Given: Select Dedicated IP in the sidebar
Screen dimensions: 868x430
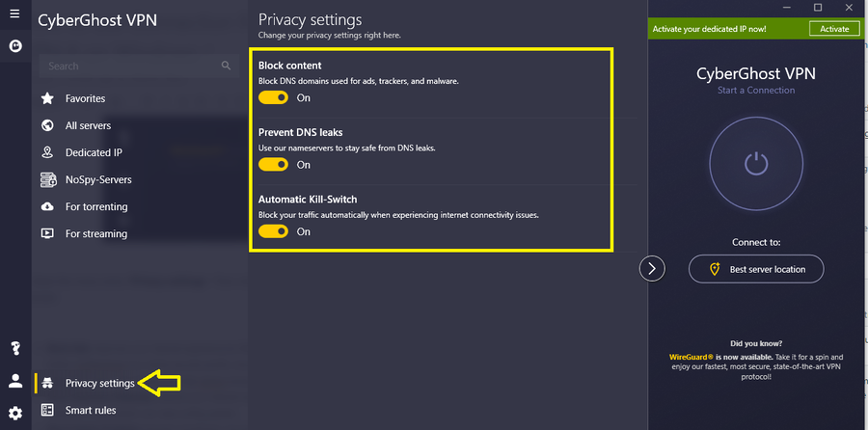Looking at the screenshot, I should [94, 152].
